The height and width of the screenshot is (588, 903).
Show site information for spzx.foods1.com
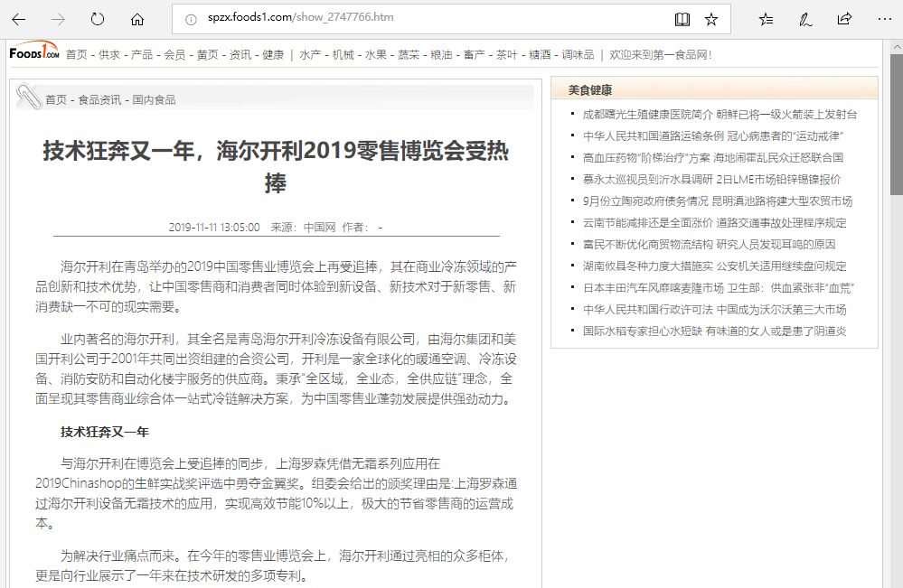coord(191,20)
